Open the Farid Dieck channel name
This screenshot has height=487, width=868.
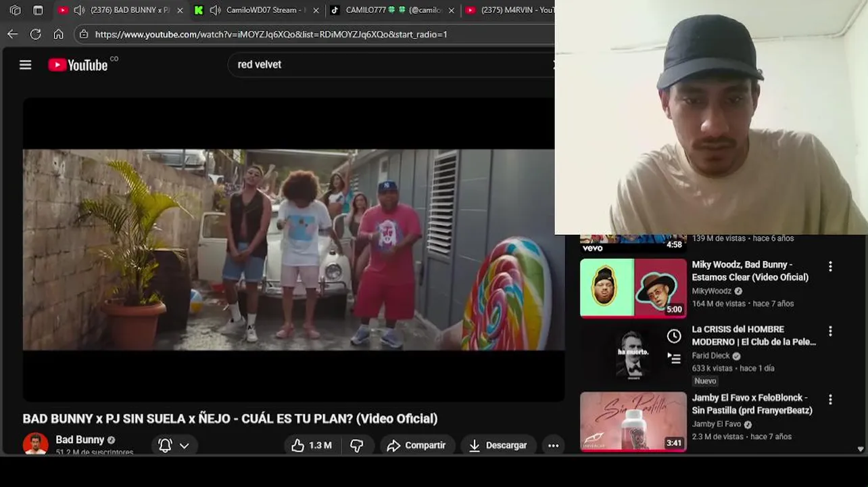coord(710,356)
